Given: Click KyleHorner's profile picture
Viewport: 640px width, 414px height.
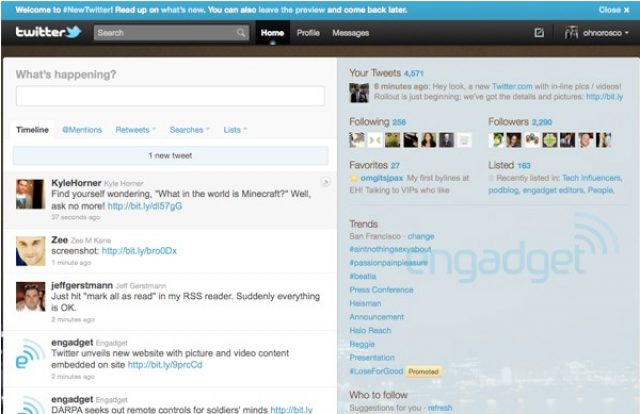Looking at the screenshot, I should tap(31, 194).
